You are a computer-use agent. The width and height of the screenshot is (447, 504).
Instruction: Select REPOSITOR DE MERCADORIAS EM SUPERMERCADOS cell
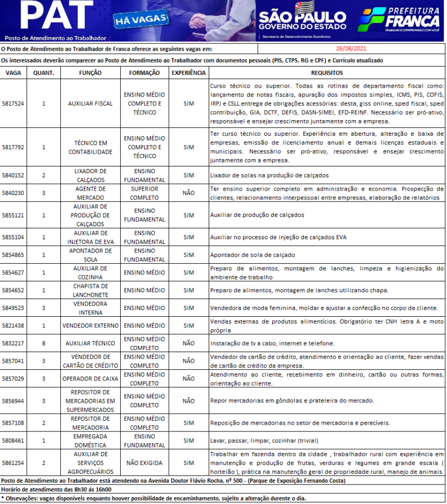(91, 401)
